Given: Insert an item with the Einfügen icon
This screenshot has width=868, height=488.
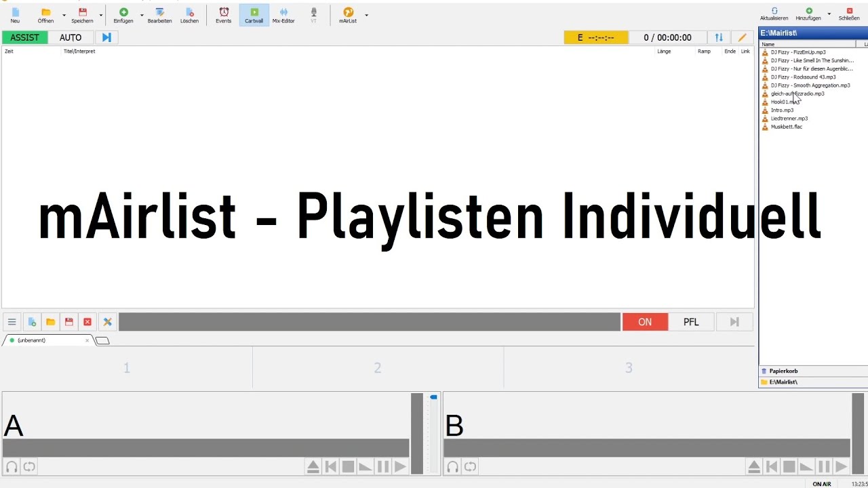Looking at the screenshot, I should pos(123,15).
